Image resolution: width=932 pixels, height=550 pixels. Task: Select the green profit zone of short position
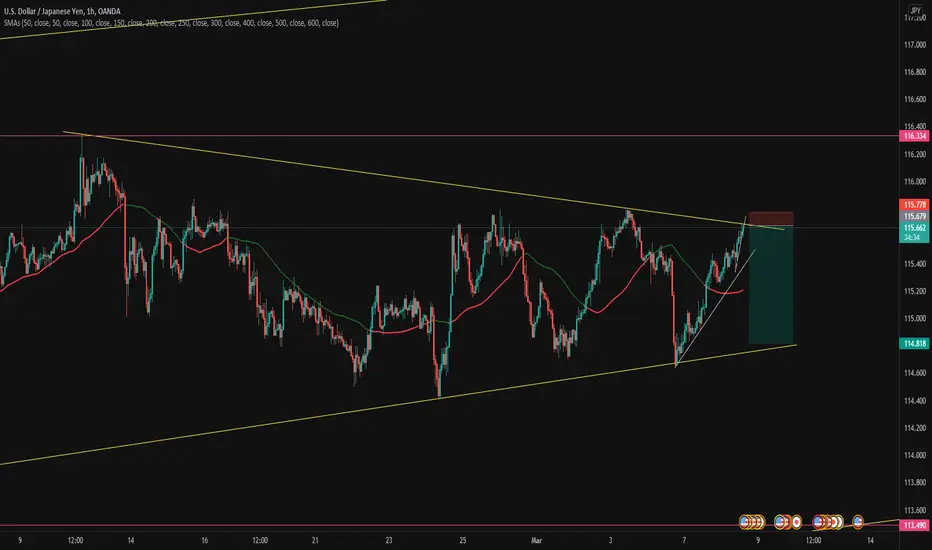(771, 285)
